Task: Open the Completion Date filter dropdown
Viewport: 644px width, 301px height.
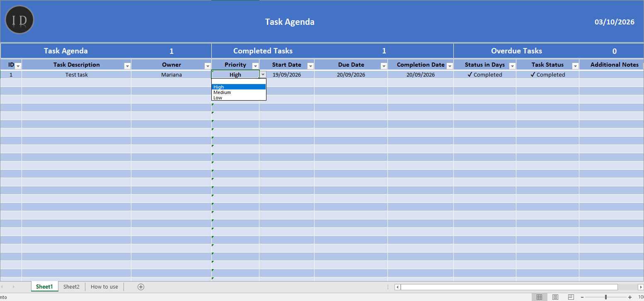Action: pyautogui.click(x=450, y=66)
